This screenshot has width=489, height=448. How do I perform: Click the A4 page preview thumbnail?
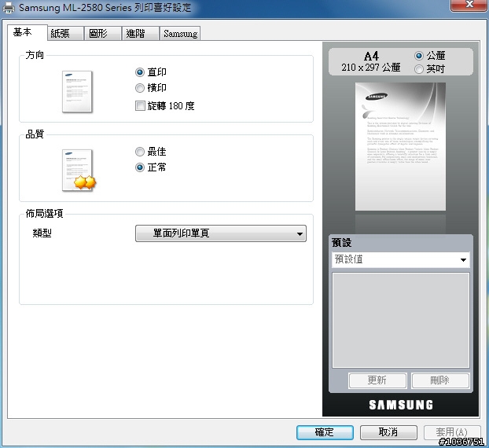tap(400, 146)
